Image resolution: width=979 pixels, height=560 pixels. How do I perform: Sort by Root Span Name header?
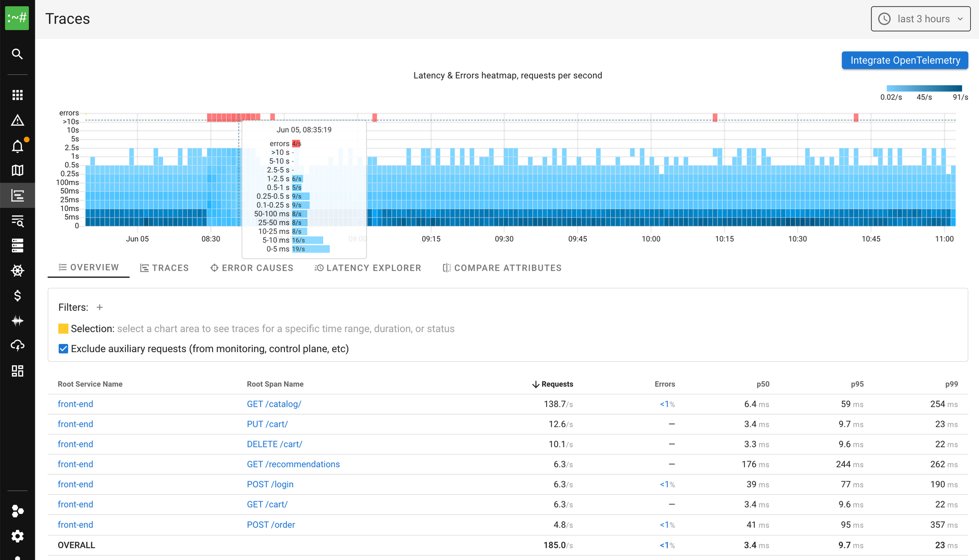pos(275,384)
